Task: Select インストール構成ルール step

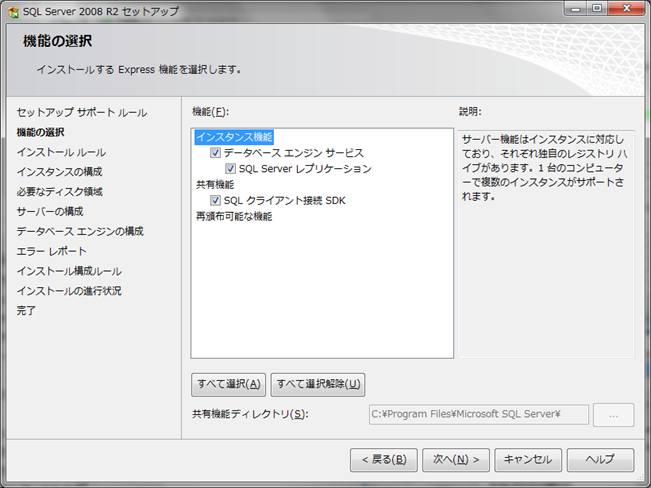Action: coord(69,271)
